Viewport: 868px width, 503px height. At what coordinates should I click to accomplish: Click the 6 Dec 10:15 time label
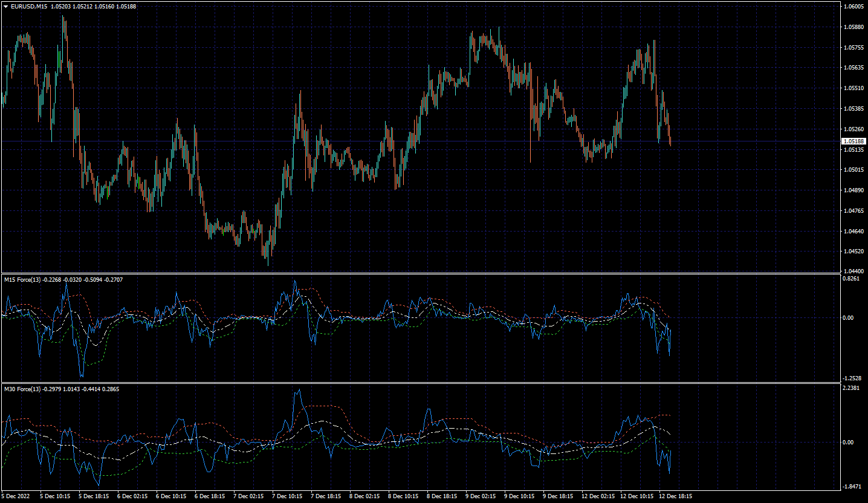(172, 496)
